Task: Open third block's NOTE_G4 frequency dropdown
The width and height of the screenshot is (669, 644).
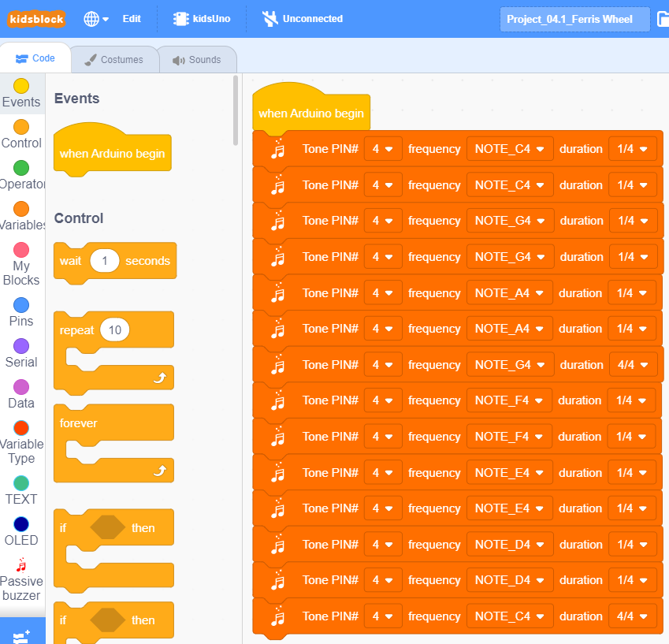Action: click(x=511, y=221)
